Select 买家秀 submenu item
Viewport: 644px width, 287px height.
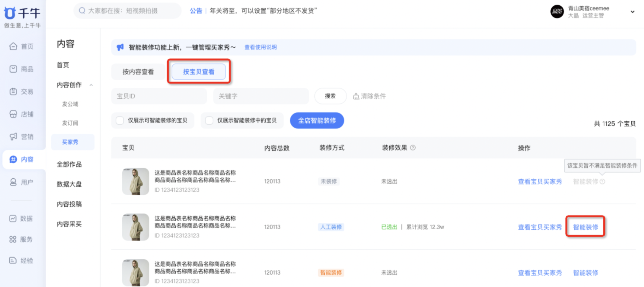[x=73, y=142]
